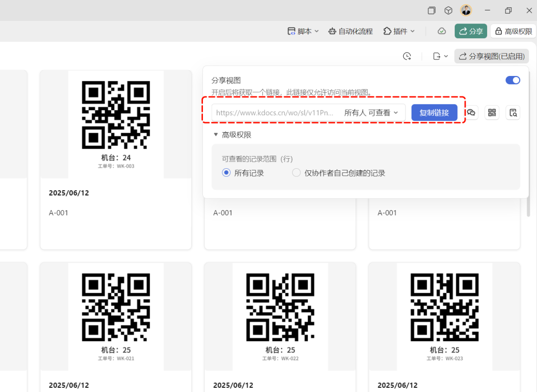Open the QR code card for WK-021
537x392 pixels.
[x=116, y=327]
